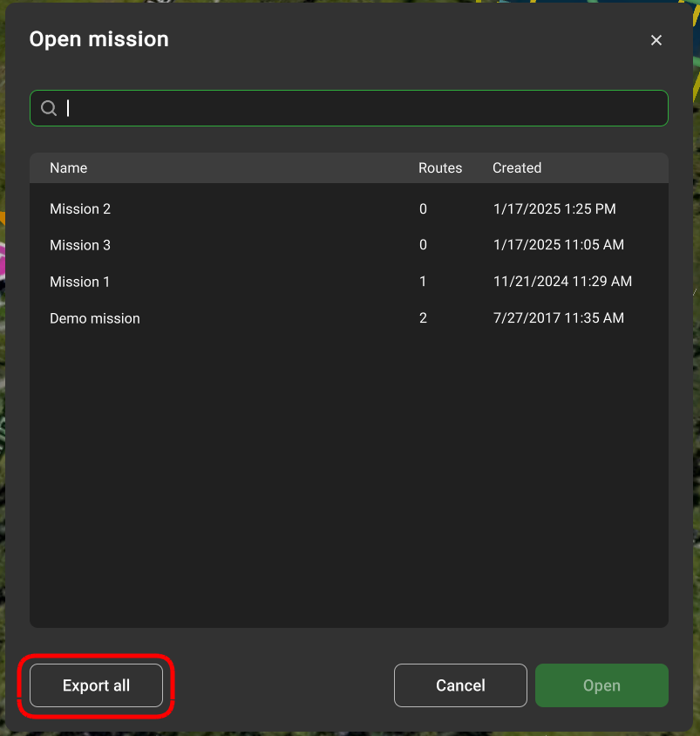Focus the mission search text field
Image resolution: width=700 pixels, height=736 pixels.
(x=366, y=108)
